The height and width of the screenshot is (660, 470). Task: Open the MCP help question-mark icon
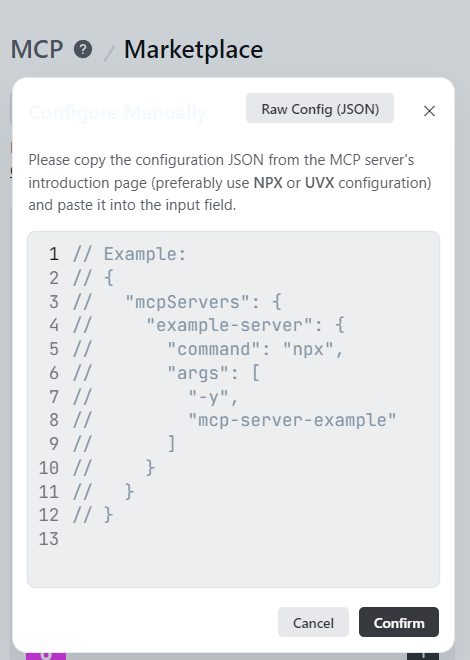tap(83, 49)
